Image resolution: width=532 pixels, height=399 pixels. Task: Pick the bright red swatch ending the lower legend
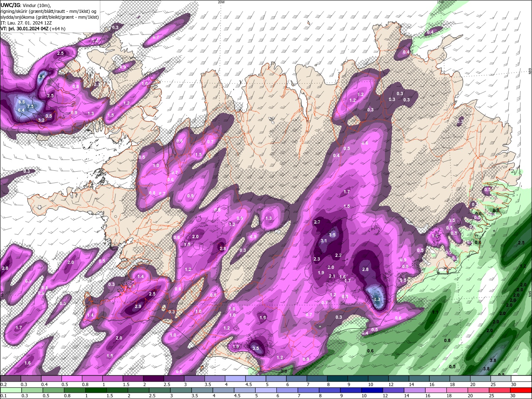[521, 390]
